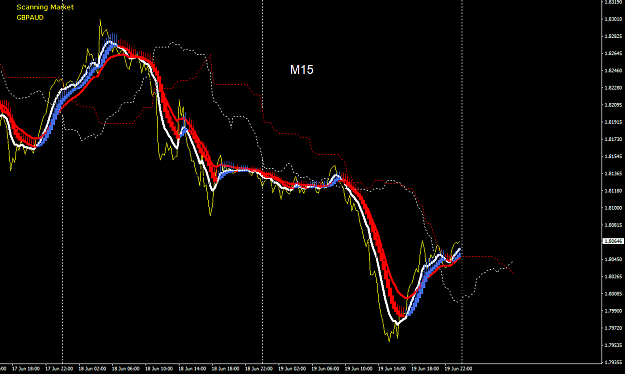Click the 1.81000 price scale label
This screenshot has height=374, width=625.
(x=613, y=208)
